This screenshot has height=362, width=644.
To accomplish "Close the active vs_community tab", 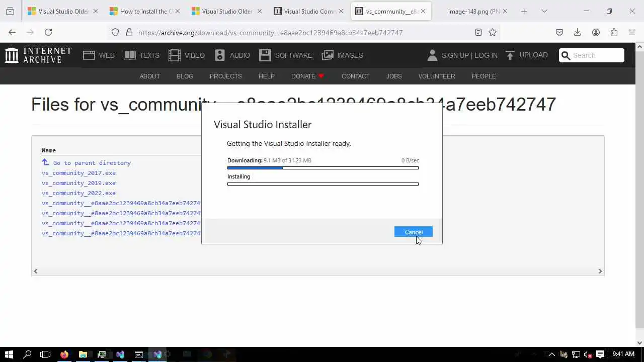I will (423, 11).
